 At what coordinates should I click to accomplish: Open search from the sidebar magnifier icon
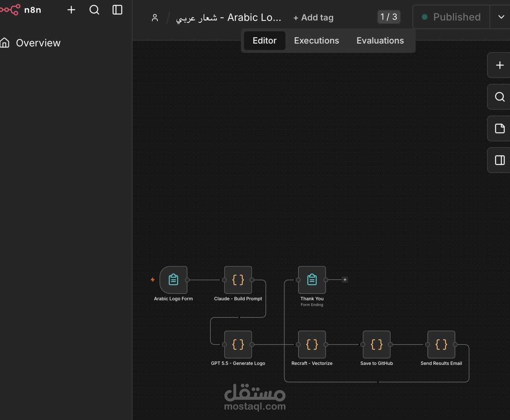click(94, 10)
